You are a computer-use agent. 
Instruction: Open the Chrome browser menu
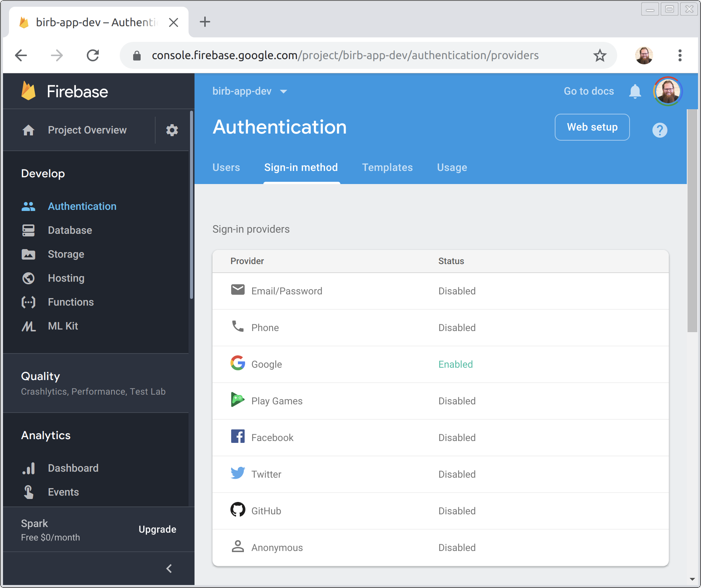pyautogui.click(x=680, y=55)
